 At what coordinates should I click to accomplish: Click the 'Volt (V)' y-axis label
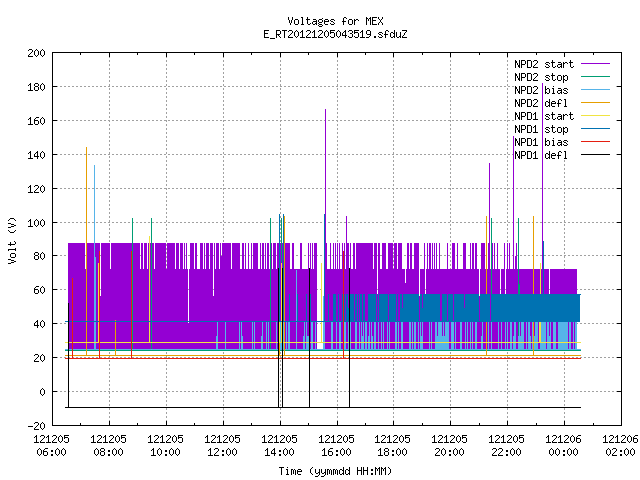click(x=12, y=240)
